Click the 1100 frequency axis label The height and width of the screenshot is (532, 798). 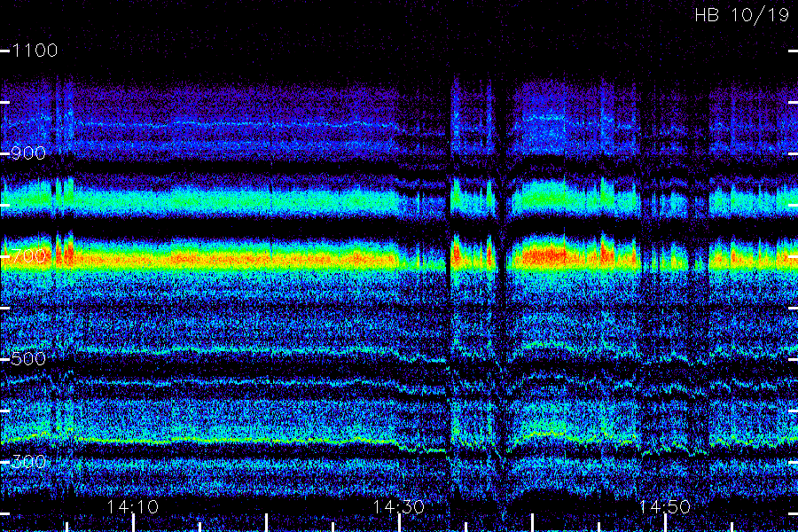point(35,51)
